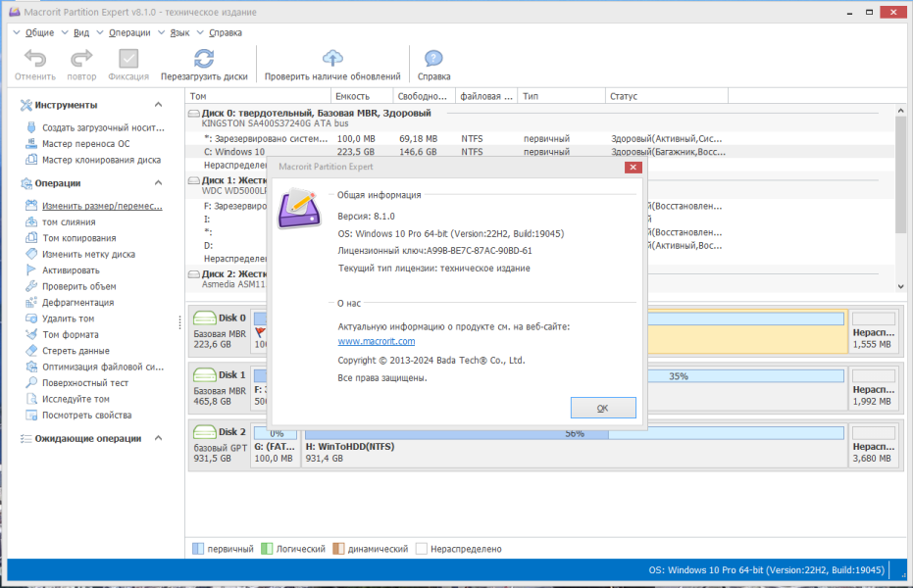Collapse the Ожидающие операции section

coord(159,438)
